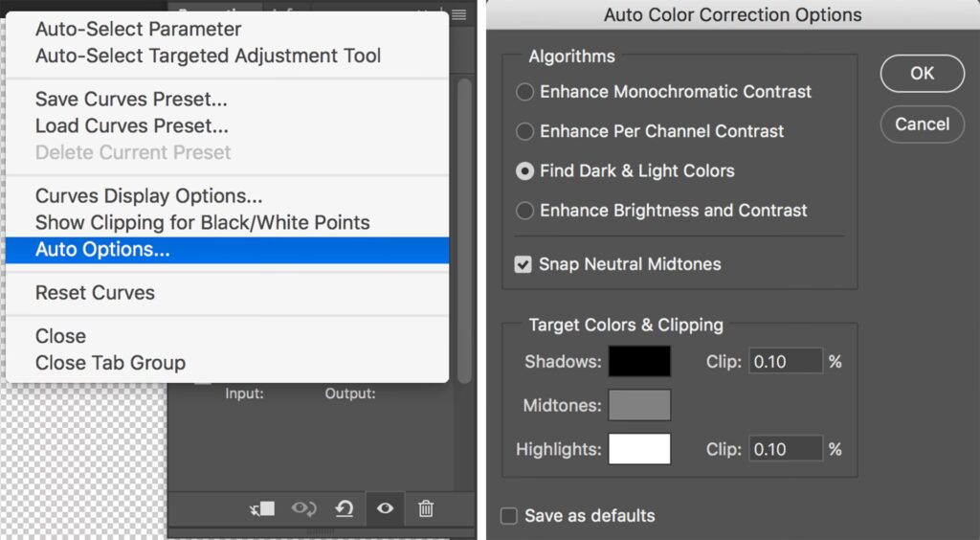This screenshot has height=540, width=980.
Task: Click the Cancel button
Action: [922, 124]
